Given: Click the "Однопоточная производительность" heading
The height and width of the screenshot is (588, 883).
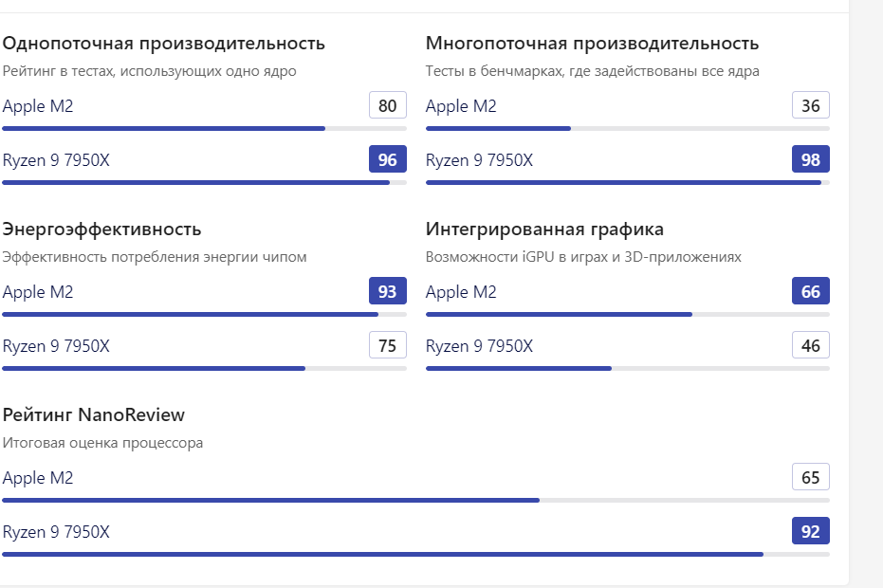Looking at the screenshot, I should [x=164, y=44].
